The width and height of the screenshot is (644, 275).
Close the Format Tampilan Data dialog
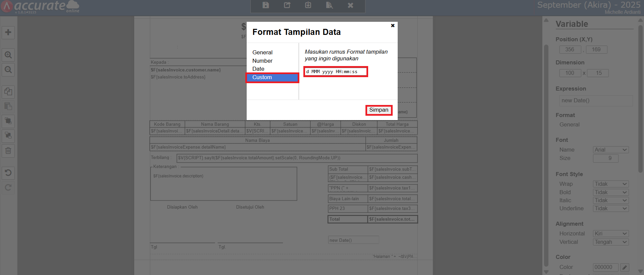point(393,25)
